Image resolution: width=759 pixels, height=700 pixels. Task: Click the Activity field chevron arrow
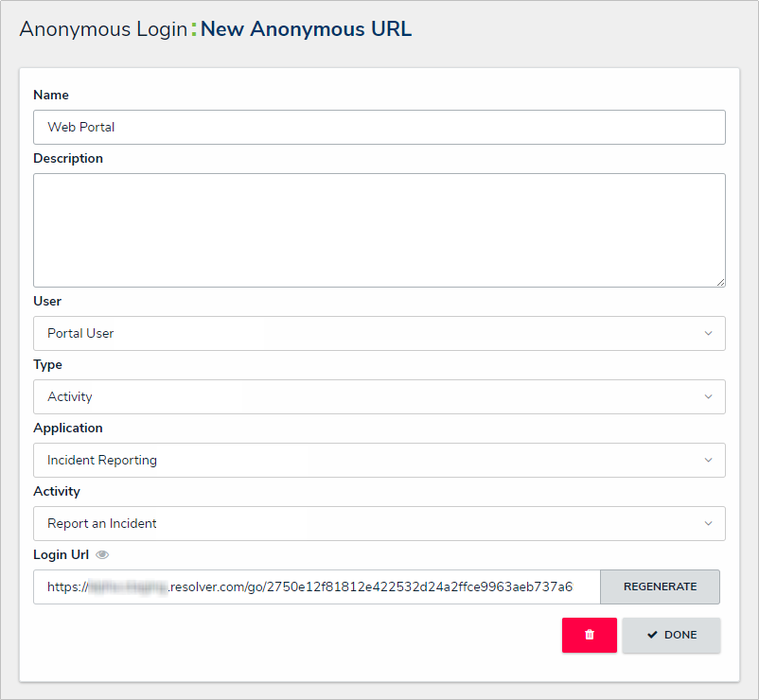tap(708, 523)
